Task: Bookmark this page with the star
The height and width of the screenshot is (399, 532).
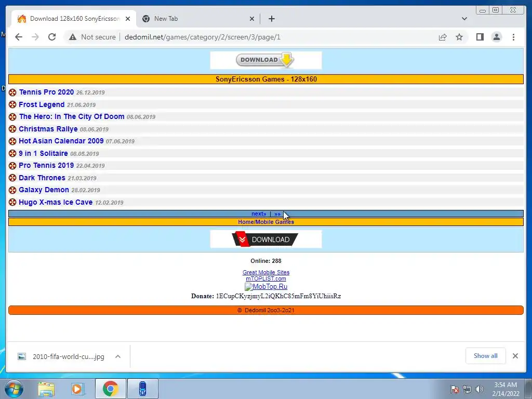Action: (459, 37)
